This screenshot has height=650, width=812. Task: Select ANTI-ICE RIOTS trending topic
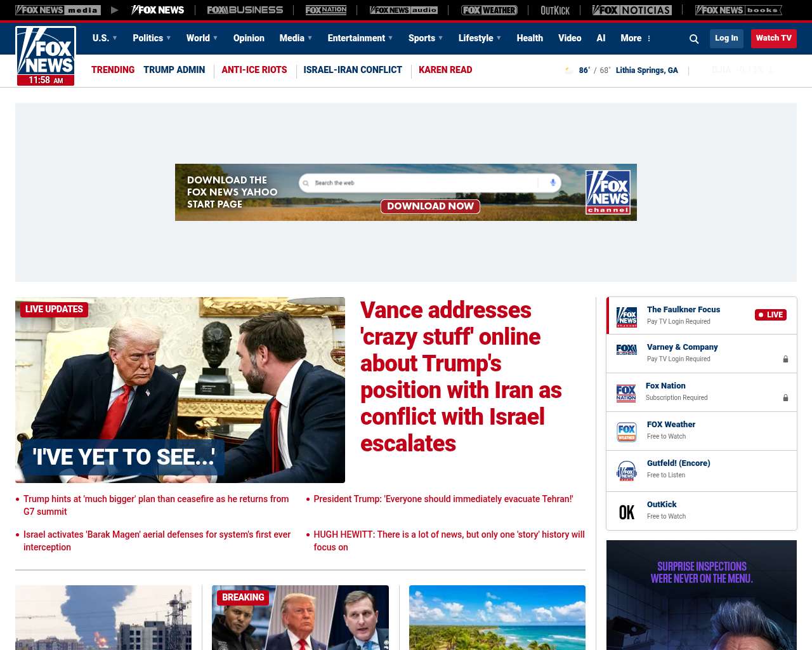pos(254,70)
